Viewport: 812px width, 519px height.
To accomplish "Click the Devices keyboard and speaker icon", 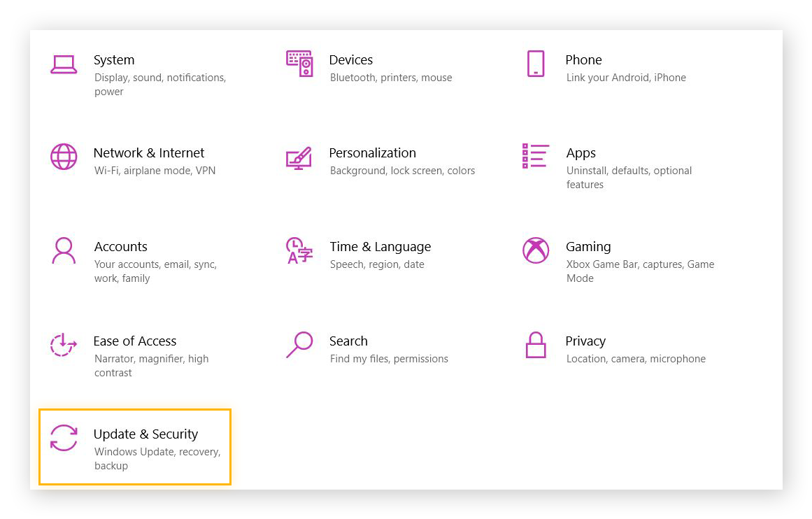I will [299, 64].
